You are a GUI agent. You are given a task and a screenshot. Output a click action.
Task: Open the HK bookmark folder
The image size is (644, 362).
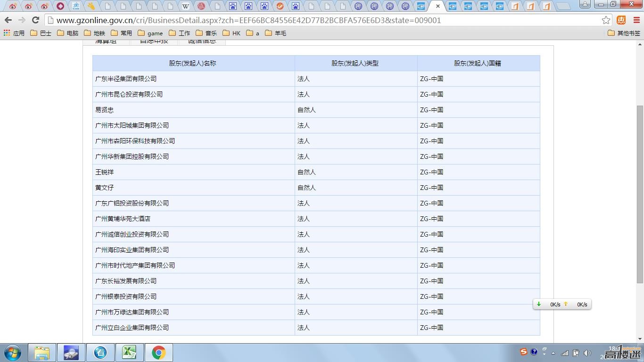[x=231, y=33]
